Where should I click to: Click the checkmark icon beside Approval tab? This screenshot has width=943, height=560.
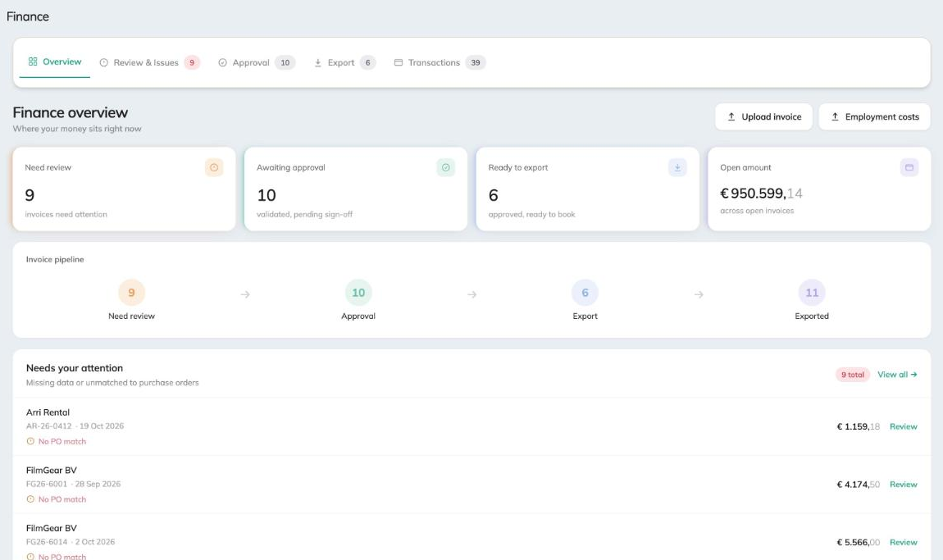click(x=222, y=62)
